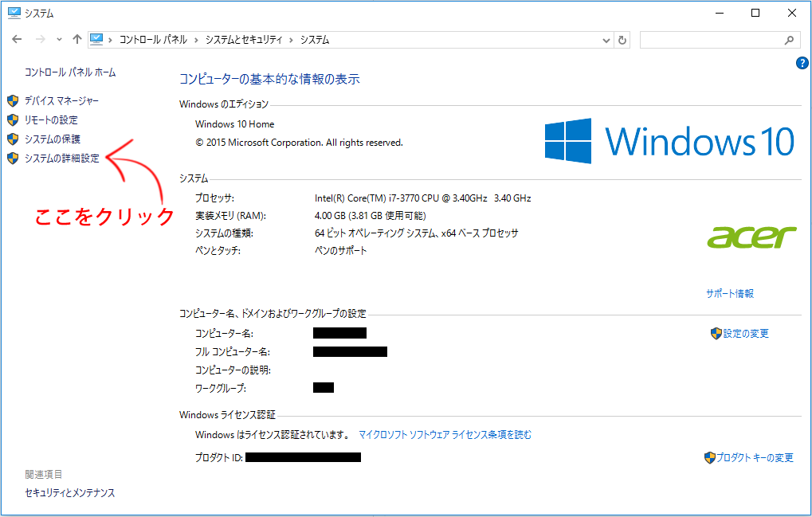The image size is (812, 517).
Task: Open リモートの設定
Action: (x=51, y=120)
